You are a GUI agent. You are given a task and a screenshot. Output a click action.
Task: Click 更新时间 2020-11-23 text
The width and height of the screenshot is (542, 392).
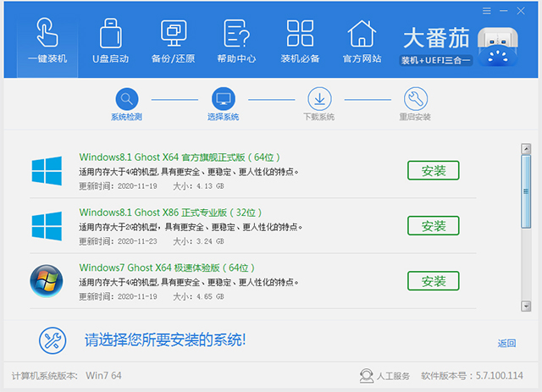coord(118,241)
